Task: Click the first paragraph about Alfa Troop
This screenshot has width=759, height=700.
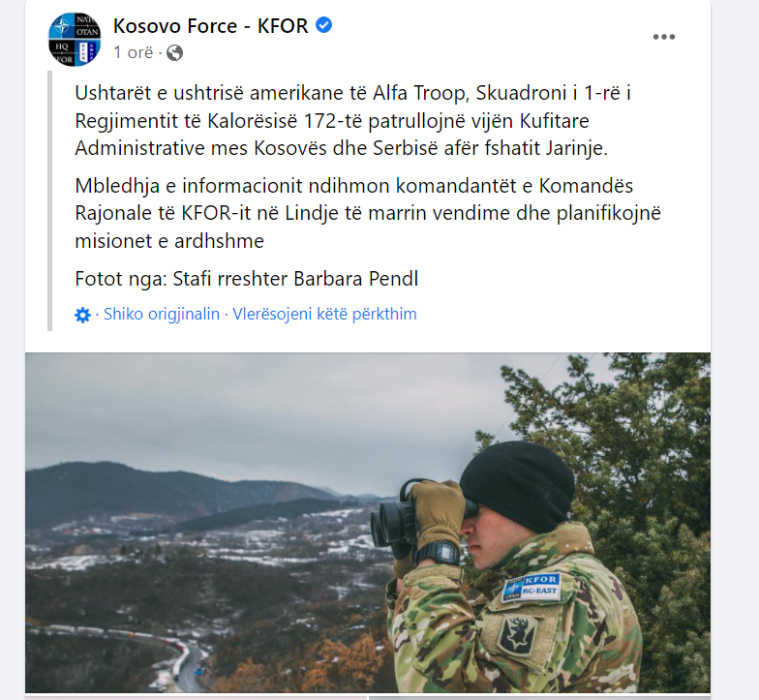Action: (353, 120)
